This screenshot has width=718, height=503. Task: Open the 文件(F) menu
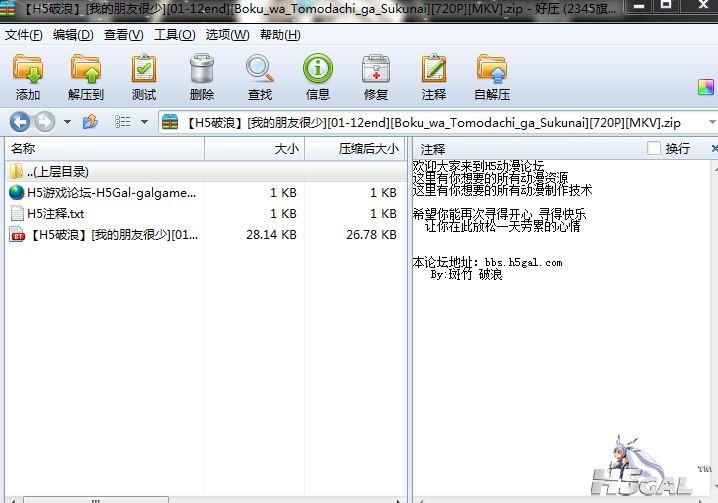coord(24,35)
